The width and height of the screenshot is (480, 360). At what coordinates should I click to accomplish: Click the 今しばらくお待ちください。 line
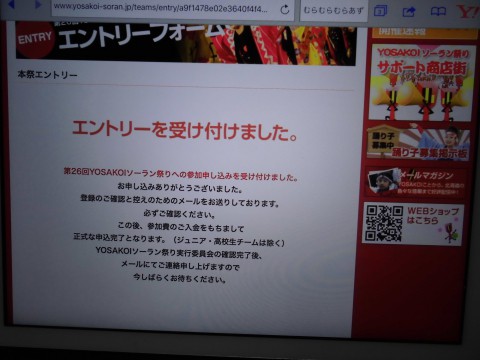(x=180, y=278)
